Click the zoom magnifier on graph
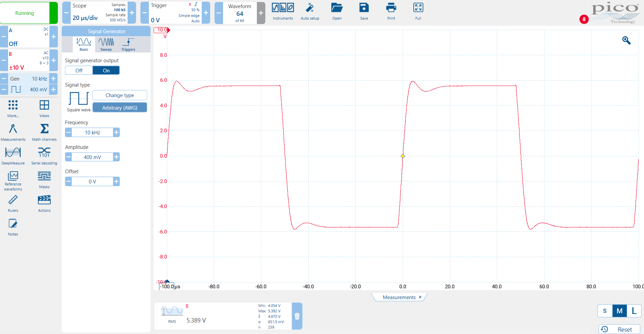 [x=626, y=41]
